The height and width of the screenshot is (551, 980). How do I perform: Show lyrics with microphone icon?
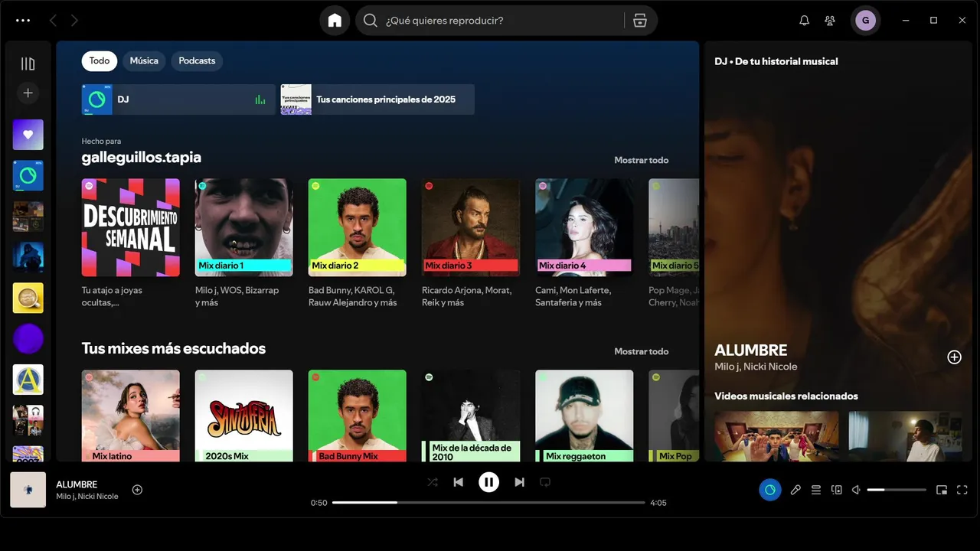point(795,490)
